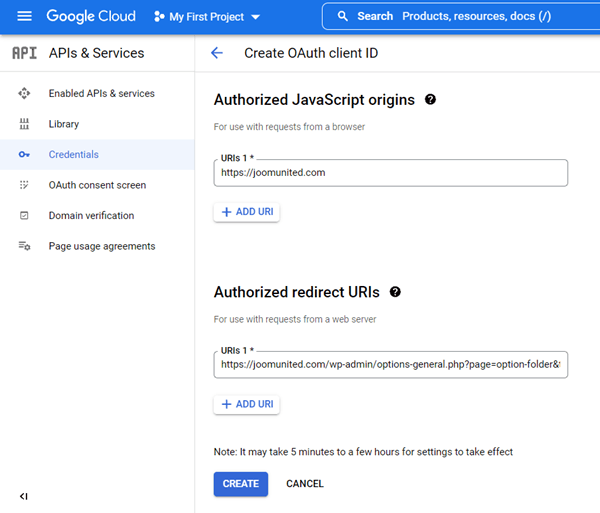Click the Enabled APIs & services icon
This screenshot has height=513, width=600.
[25, 94]
